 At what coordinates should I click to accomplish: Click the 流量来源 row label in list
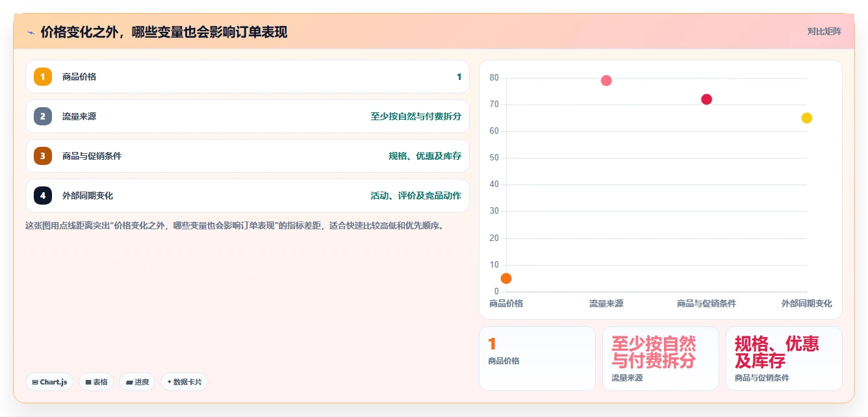[x=79, y=116]
